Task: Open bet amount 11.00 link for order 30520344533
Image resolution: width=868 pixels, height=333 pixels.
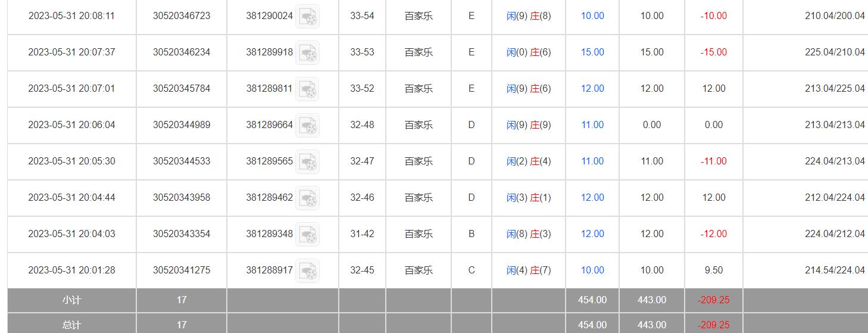Action: (592, 161)
